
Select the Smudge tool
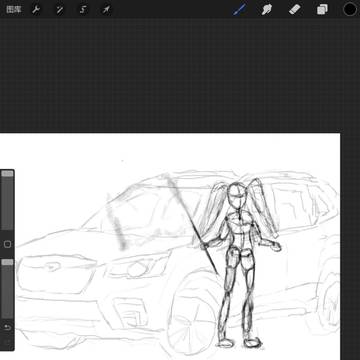pyautogui.click(x=267, y=9)
